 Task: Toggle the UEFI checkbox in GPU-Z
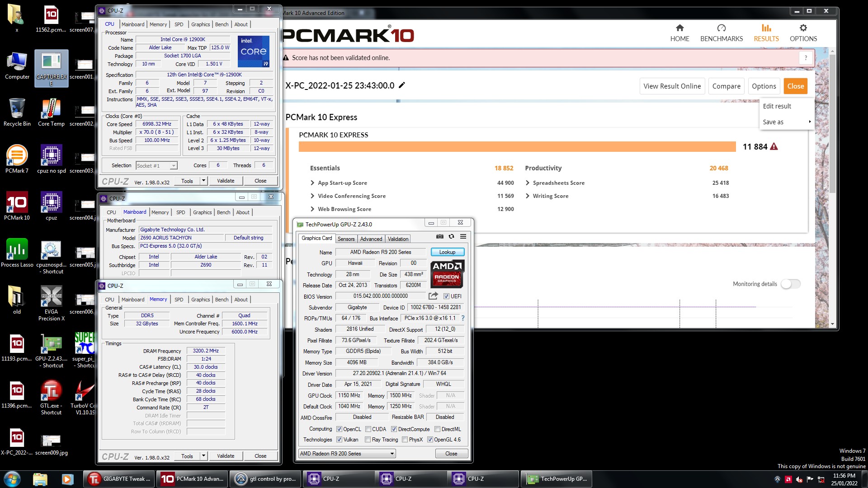click(446, 296)
